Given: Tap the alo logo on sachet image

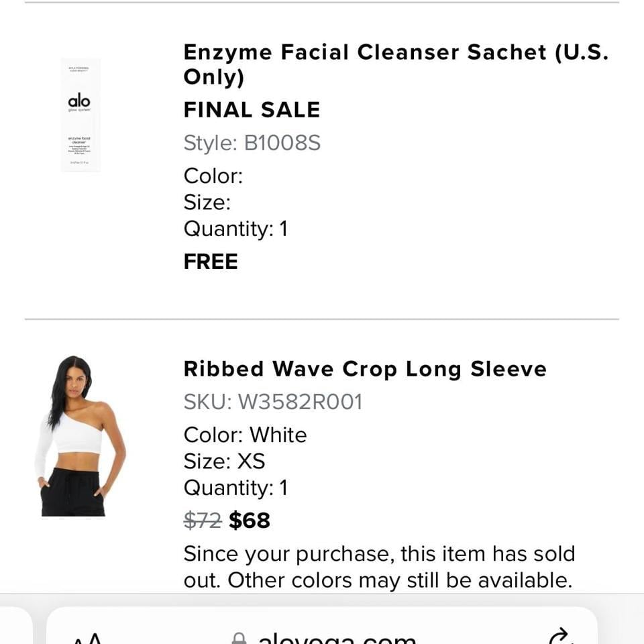Looking at the screenshot, I should coord(79,101).
